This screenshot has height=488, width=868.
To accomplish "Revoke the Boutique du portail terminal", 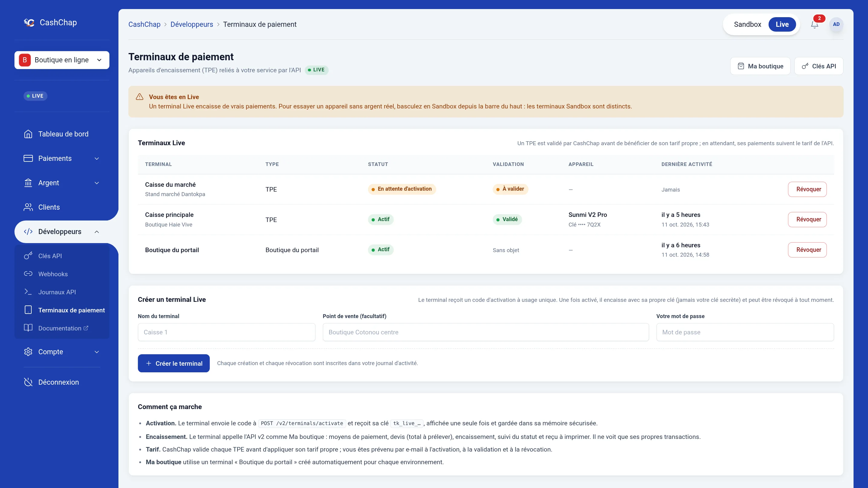I will 807,250.
